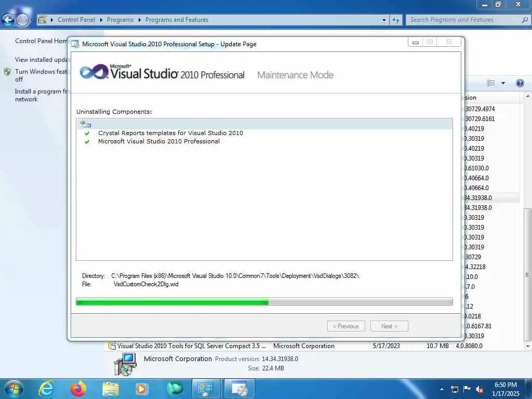Open the address bar history dropdown
Viewport: 532px width, 399px height.
[384, 20]
